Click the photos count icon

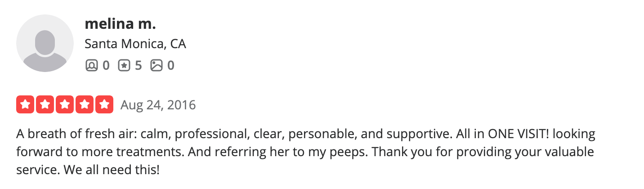click(x=156, y=66)
